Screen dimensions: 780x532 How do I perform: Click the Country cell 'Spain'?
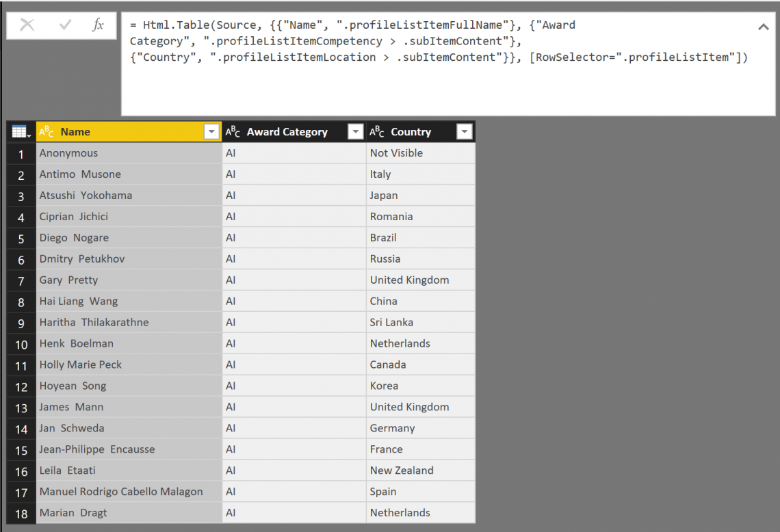(x=420, y=491)
